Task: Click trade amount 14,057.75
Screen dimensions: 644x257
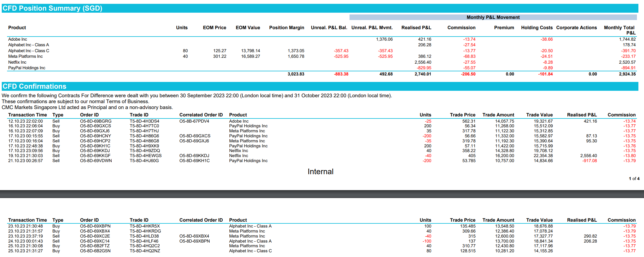Action: [x=504, y=121]
